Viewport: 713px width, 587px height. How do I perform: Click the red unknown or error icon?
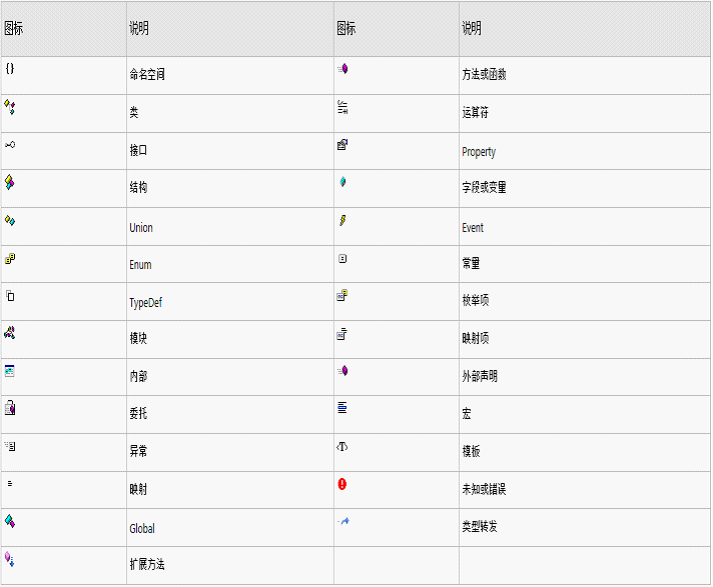point(342,484)
